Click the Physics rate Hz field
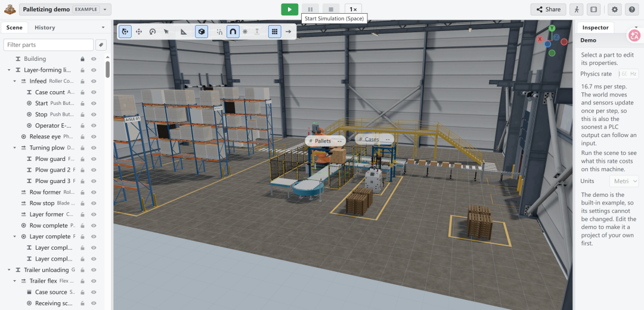 click(629, 74)
